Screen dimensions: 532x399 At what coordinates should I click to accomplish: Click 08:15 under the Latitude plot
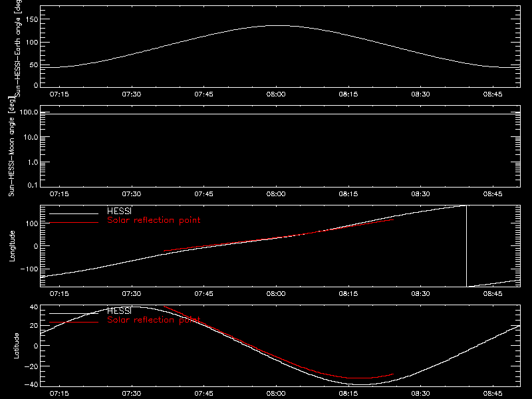(x=348, y=394)
